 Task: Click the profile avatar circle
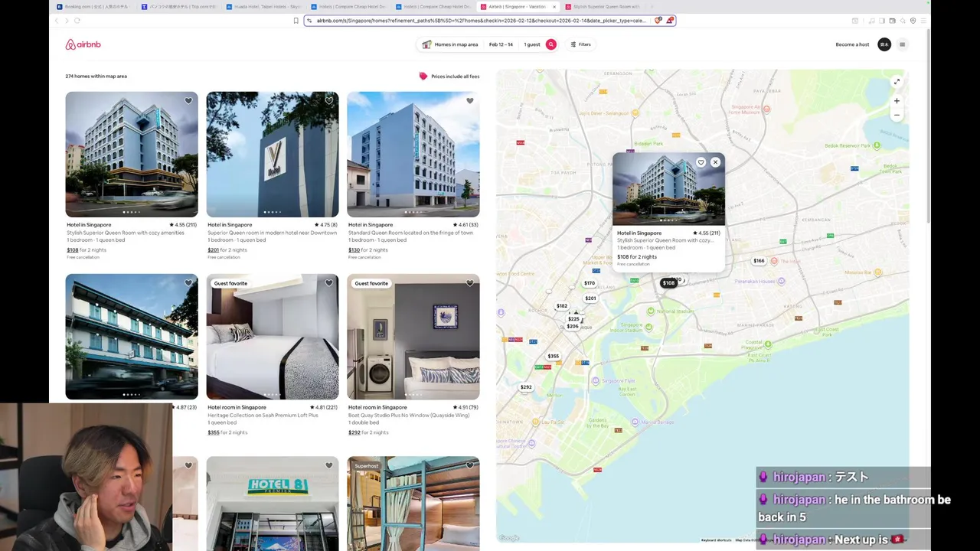click(884, 44)
